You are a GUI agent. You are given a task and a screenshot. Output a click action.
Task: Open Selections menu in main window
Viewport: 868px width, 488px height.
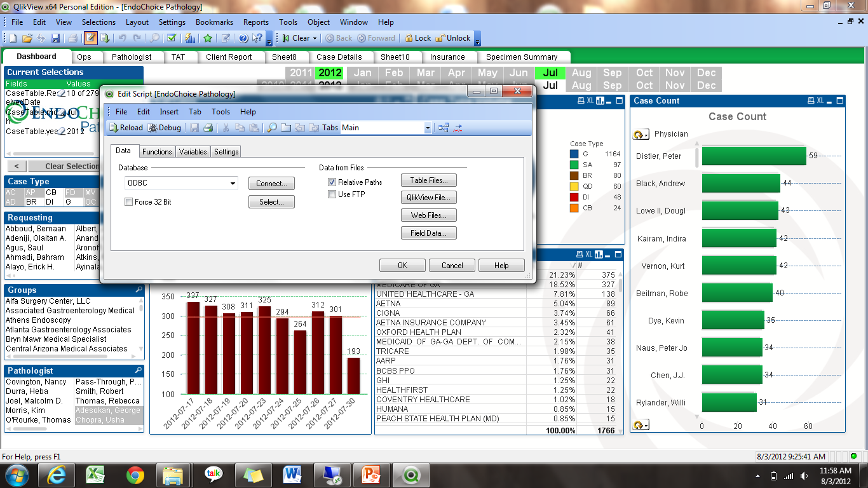pyautogui.click(x=98, y=22)
